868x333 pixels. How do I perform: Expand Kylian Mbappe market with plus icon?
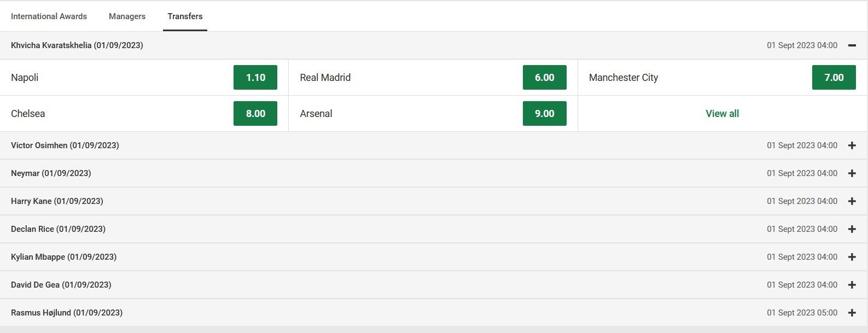852,257
